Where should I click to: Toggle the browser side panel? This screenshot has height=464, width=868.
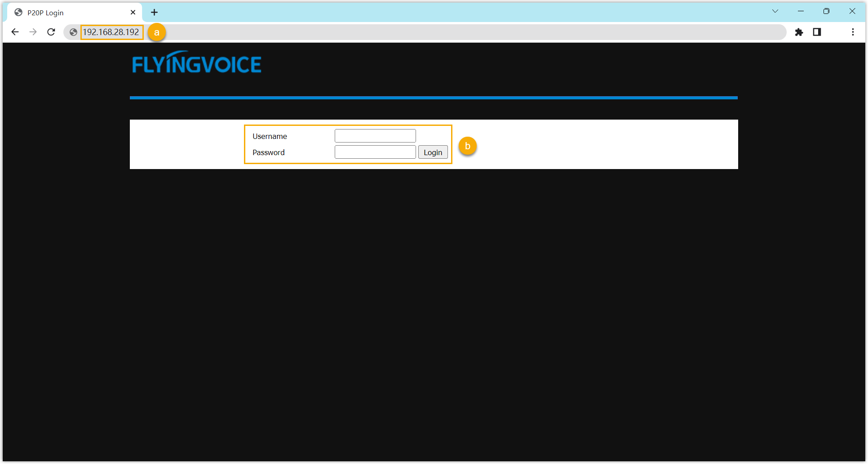pos(817,32)
